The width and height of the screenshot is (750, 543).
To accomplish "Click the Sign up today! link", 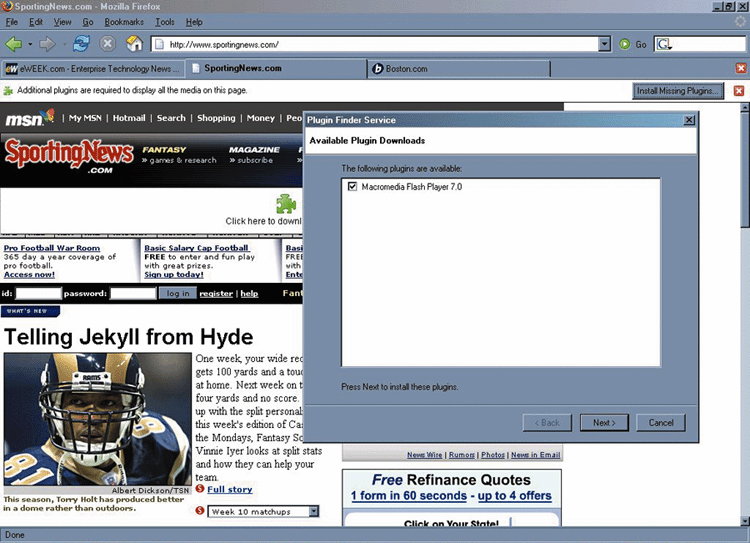I will [x=174, y=275].
